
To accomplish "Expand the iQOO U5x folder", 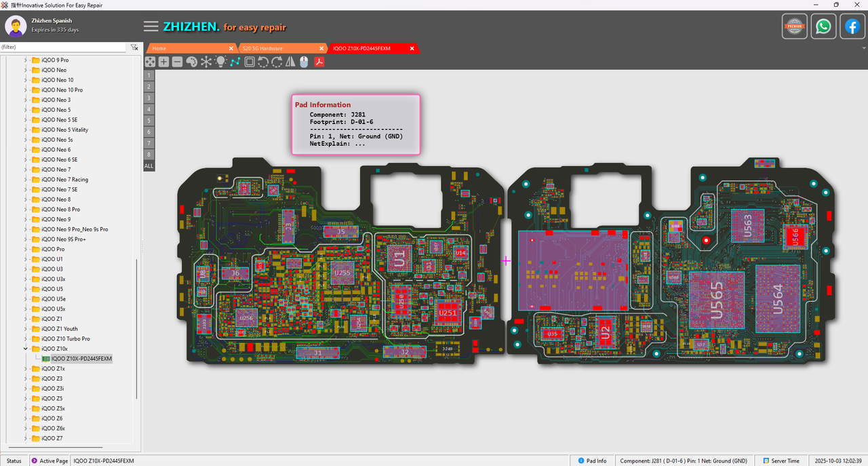I will click(x=26, y=309).
